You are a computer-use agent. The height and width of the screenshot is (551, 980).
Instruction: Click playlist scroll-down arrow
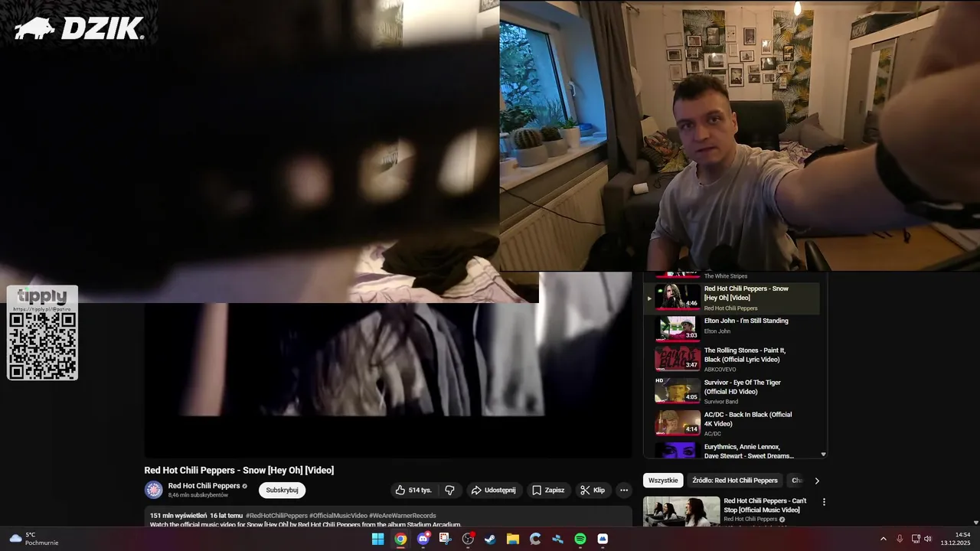824,455
